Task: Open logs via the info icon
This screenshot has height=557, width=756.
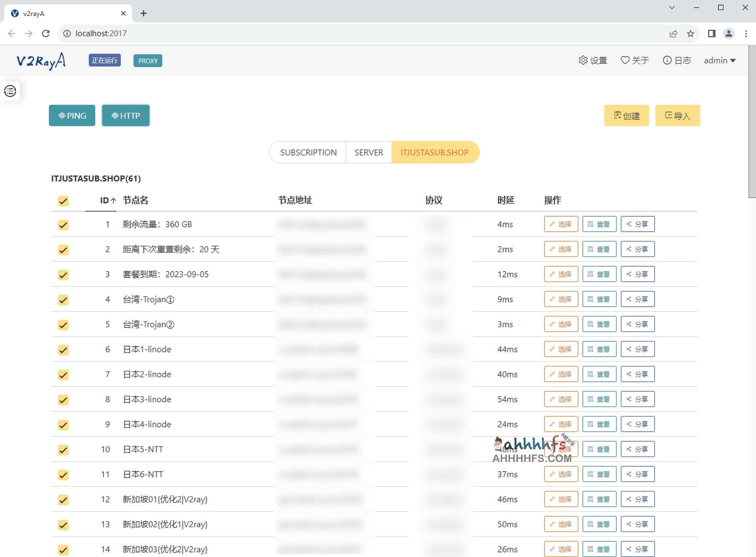Action: coord(667,60)
